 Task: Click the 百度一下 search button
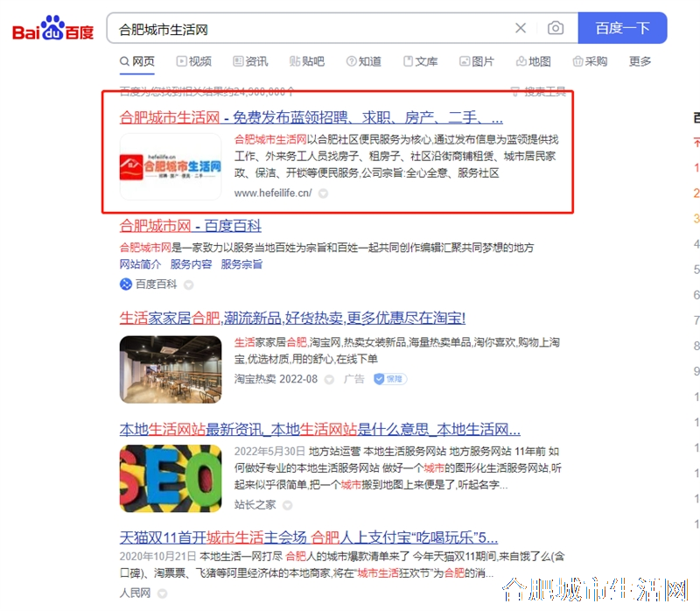(622, 28)
